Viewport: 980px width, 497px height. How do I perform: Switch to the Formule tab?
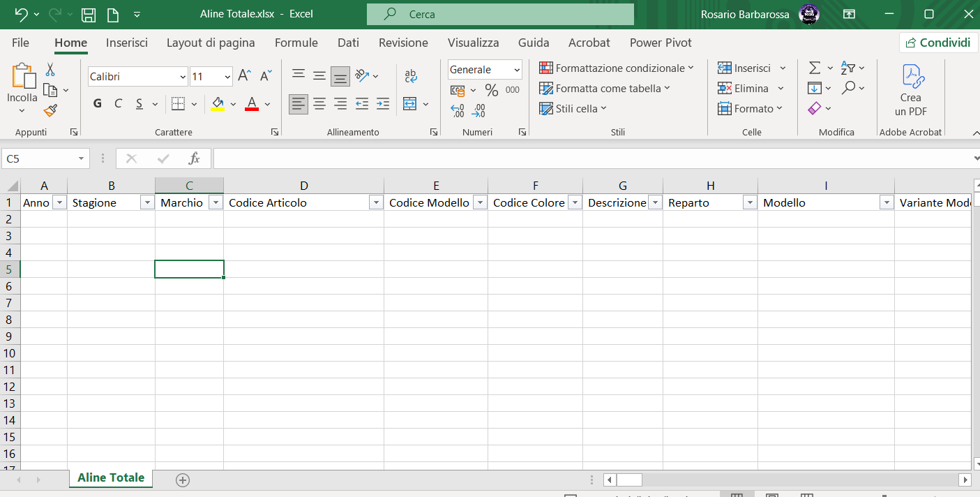296,43
